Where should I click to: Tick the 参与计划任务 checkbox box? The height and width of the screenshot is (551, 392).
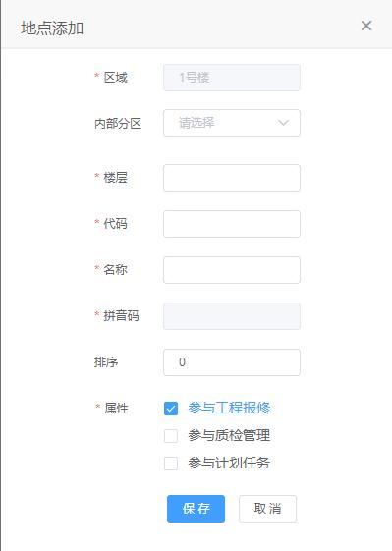click(x=171, y=464)
